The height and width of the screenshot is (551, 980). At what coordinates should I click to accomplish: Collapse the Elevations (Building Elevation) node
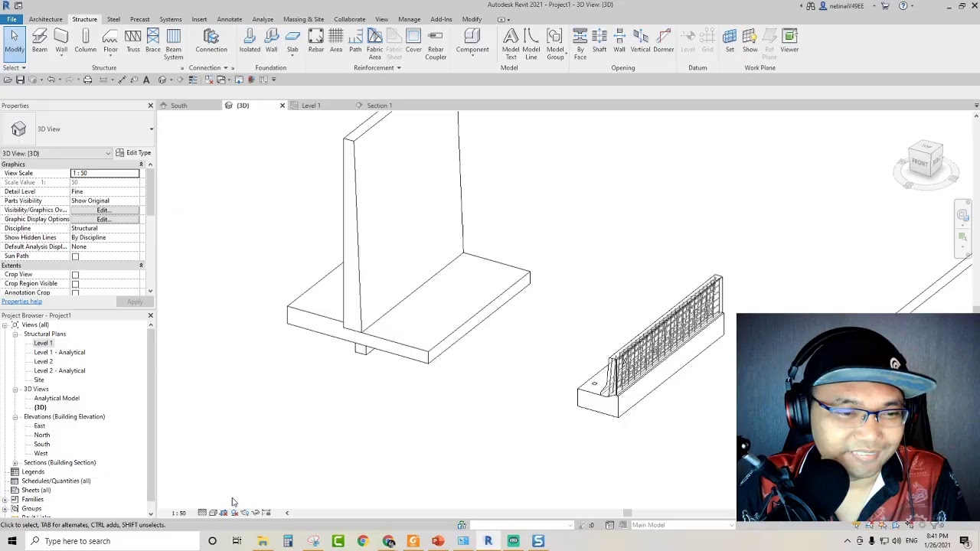coord(15,417)
